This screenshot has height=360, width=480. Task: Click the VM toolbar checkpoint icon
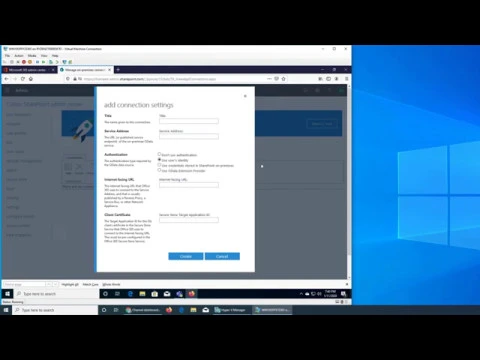(x=51, y=62)
